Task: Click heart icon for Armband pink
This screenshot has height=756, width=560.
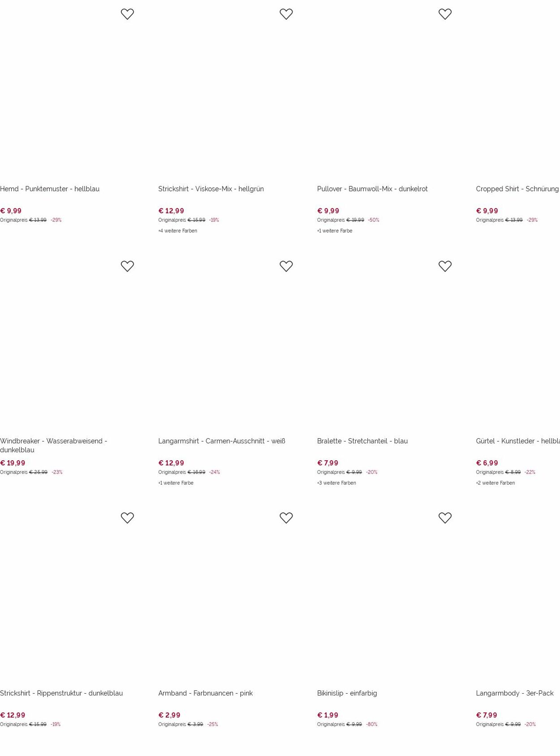Action: point(286,518)
